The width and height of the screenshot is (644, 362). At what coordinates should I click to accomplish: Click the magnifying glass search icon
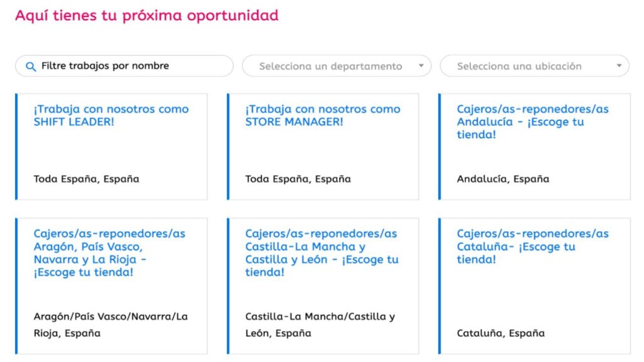(31, 65)
